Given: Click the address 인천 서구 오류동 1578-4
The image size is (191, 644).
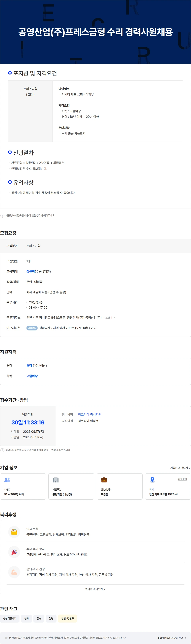Looking at the screenshot, I should (x=164, y=495).
